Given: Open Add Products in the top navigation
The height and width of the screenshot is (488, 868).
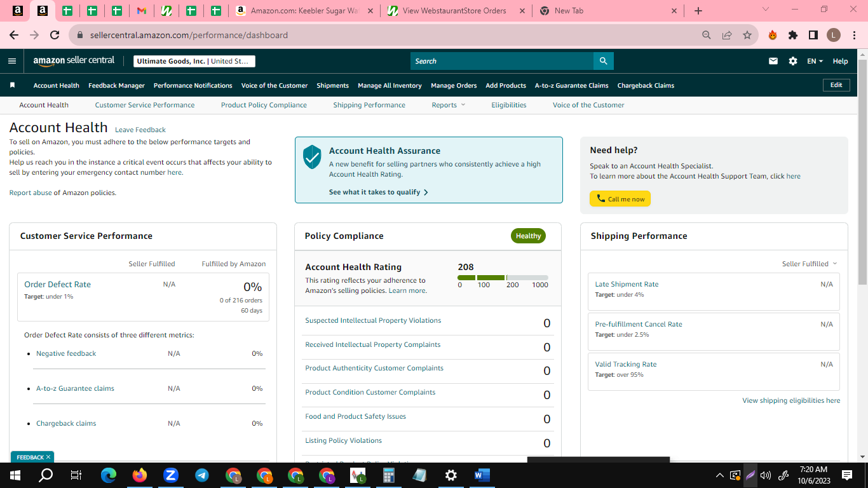Looking at the screenshot, I should 506,85.
